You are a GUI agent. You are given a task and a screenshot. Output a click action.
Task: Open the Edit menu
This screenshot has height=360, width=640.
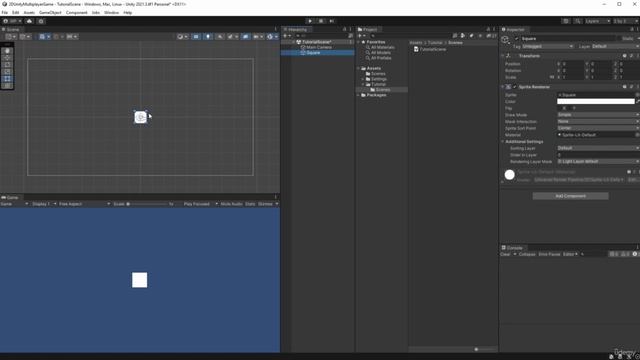16,13
